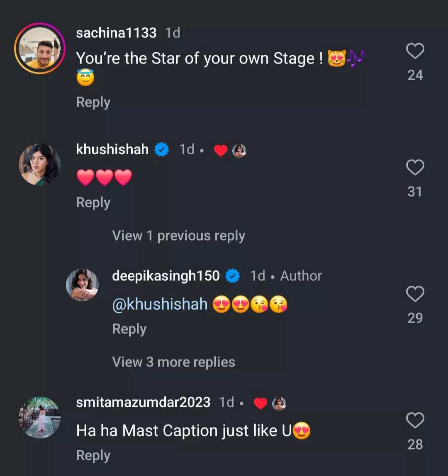Screen dimensions: 448x476
Task: Open the khushishah username link
Action: pyautogui.click(x=112, y=149)
